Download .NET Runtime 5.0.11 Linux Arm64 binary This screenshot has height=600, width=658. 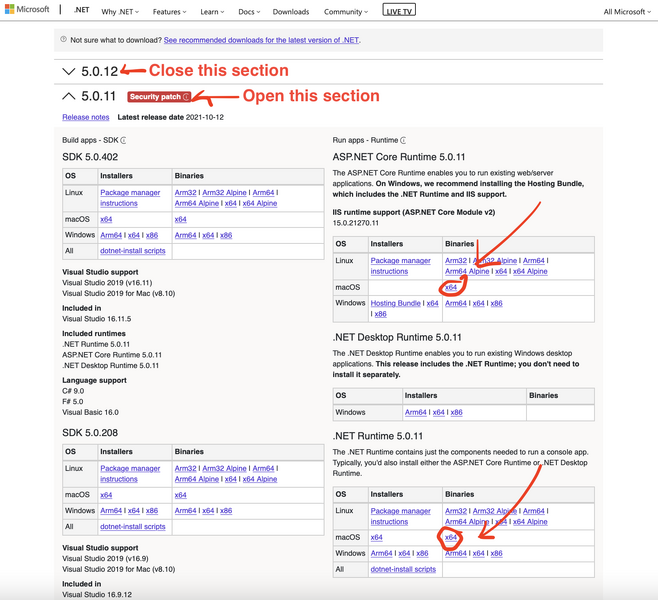click(x=534, y=511)
